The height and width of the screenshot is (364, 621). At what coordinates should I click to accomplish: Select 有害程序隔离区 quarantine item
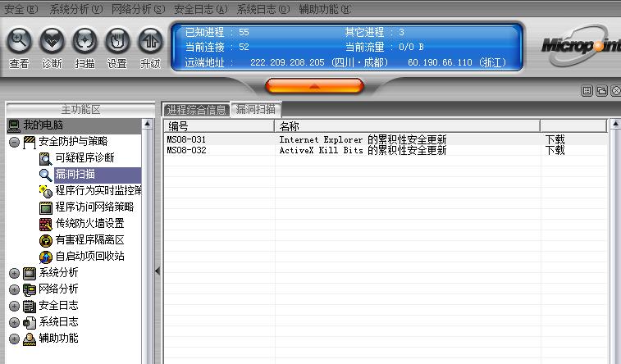pyautogui.click(x=89, y=239)
